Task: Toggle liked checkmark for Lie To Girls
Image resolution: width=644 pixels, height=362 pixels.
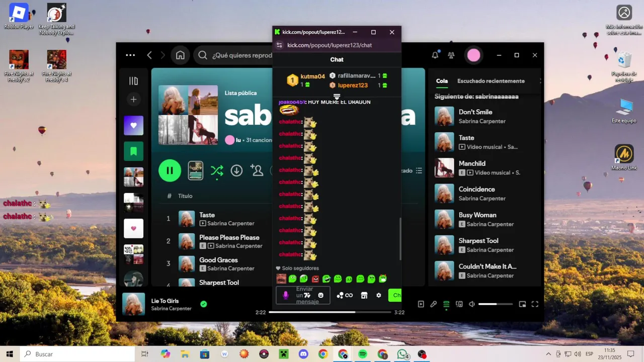Action: coord(203,304)
